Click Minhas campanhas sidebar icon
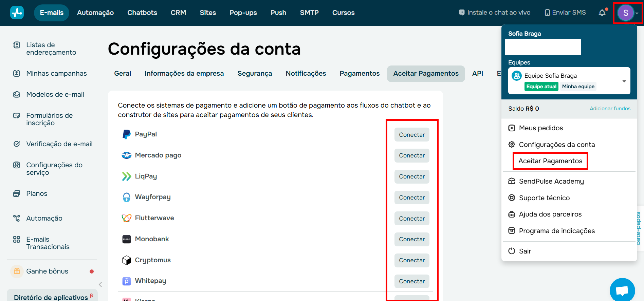The width and height of the screenshot is (644, 301). click(17, 73)
